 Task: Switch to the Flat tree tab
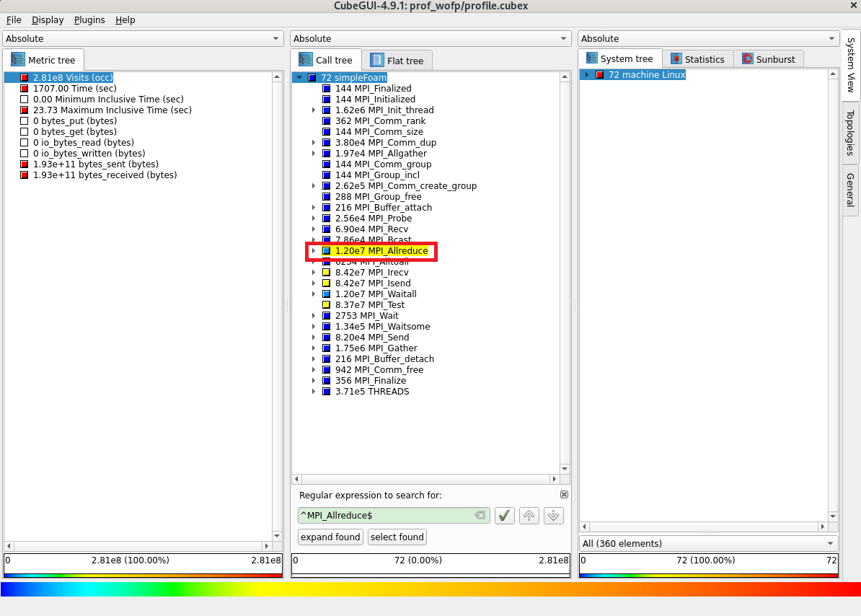(397, 61)
